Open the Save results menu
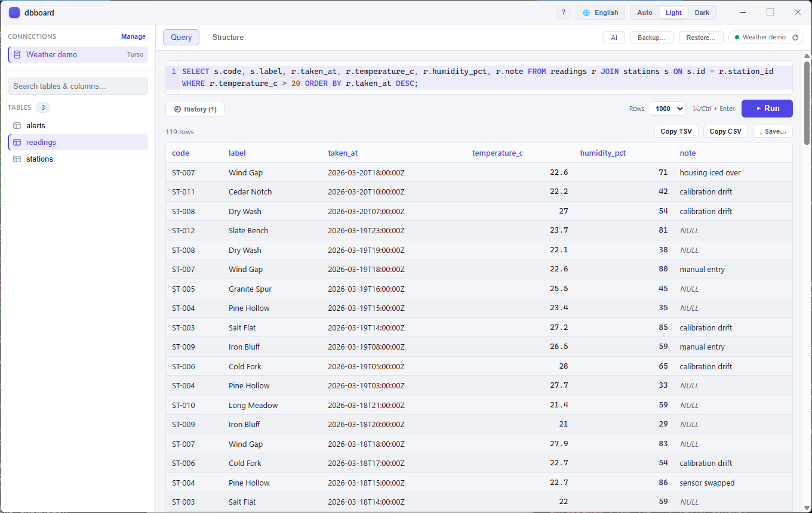812x513 pixels. 773,131
